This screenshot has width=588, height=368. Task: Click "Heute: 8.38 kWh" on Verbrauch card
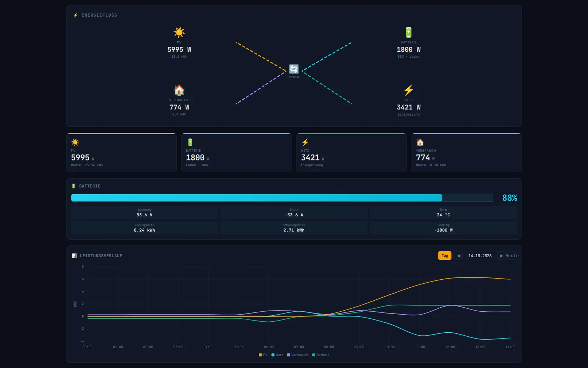(x=431, y=165)
